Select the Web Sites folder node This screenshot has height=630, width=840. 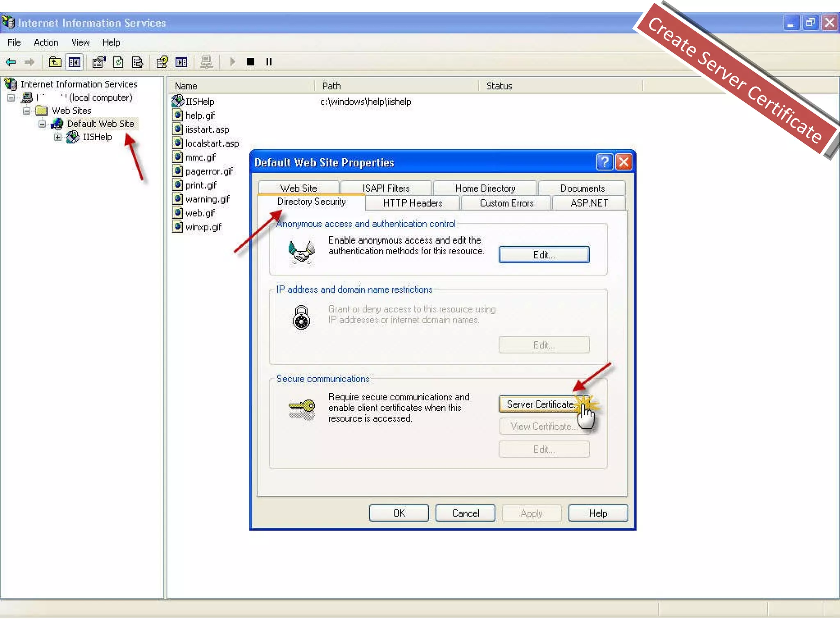click(x=71, y=111)
